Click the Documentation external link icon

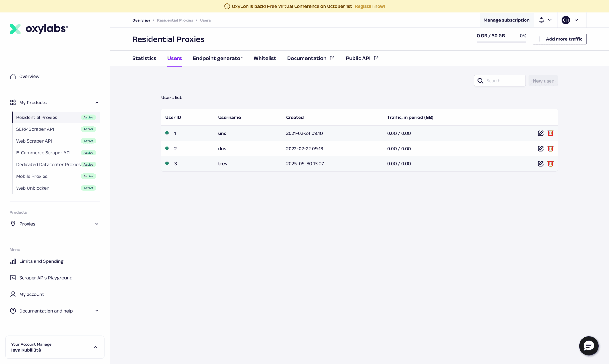click(x=332, y=58)
